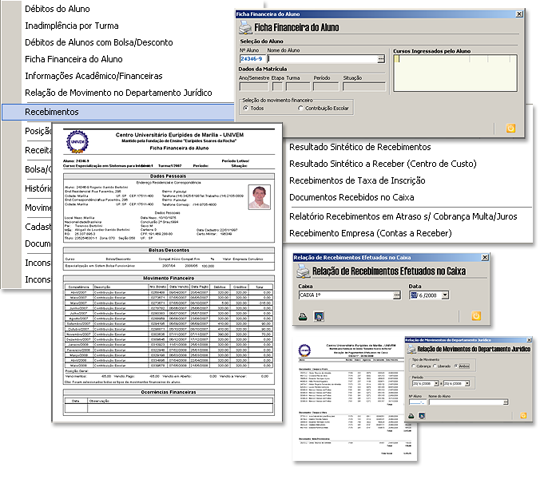Screen dimensions: 540x479
Task: Click the Período field in Dados da Matrícula
Action: coord(326,86)
